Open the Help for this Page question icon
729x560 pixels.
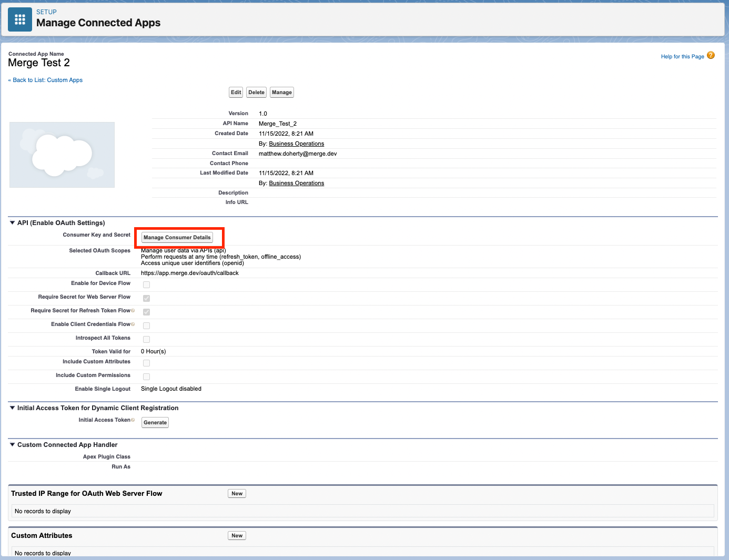(711, 55)
